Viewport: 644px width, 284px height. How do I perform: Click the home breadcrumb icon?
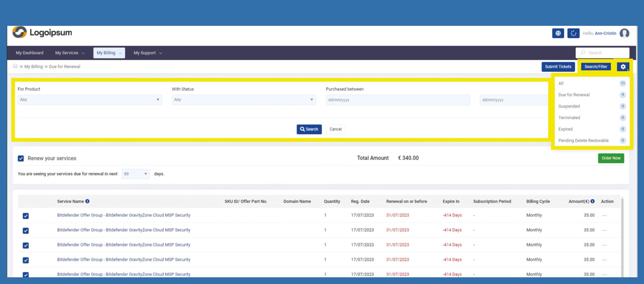(15, 66)
